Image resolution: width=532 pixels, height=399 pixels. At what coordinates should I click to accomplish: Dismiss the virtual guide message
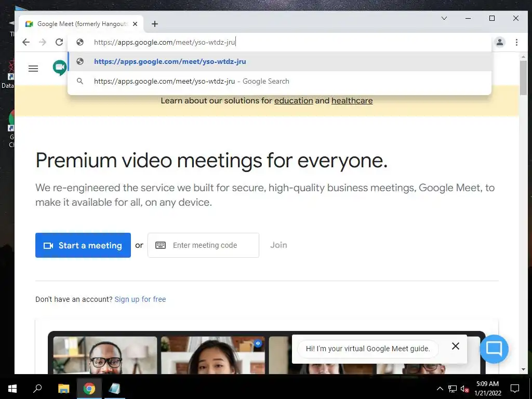point(455,345)
